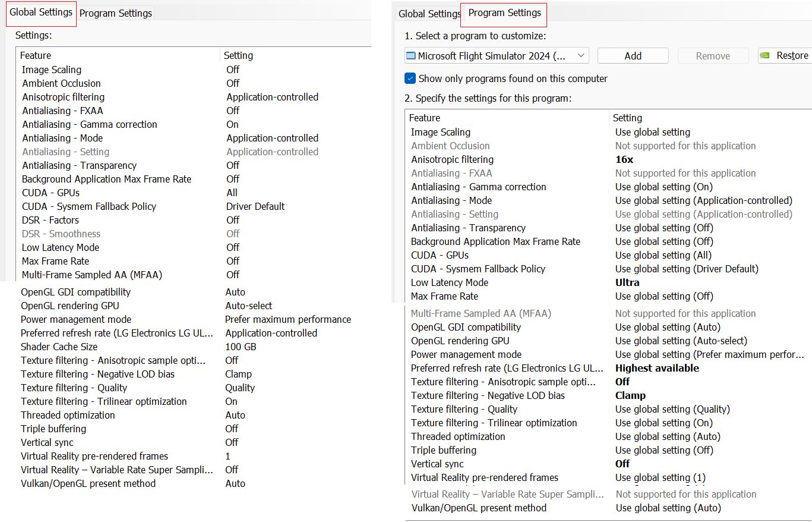
Task: Click Auto-select value in Global Settings list
Action: coord(249,306)
